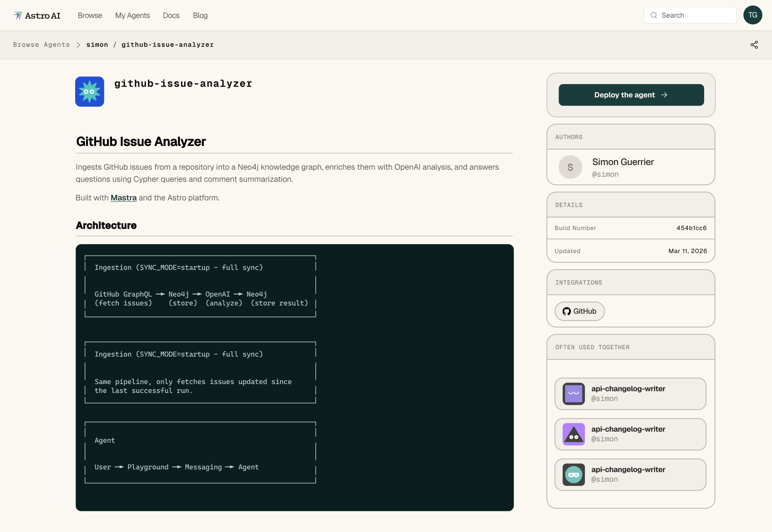Click the teal masked api-changelog-writer icon
This screenshot has width=772, height=532.
[x=574, y=475]
